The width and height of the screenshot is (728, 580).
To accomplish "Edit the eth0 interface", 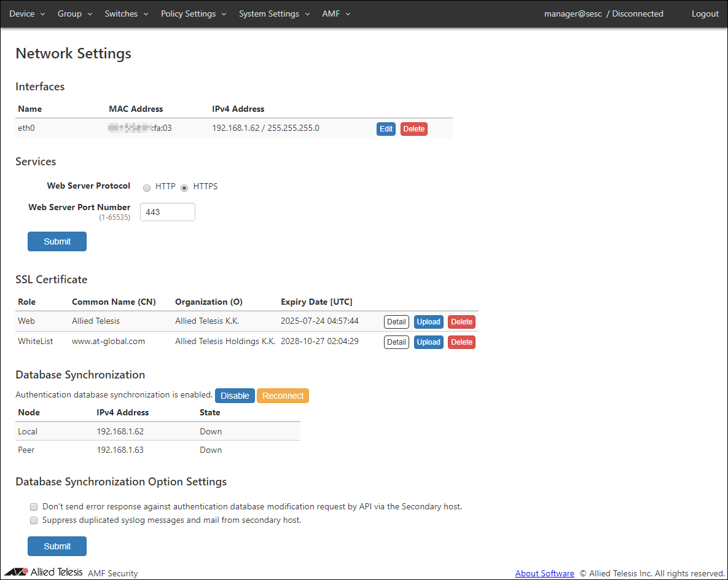I will coord(386,129).
